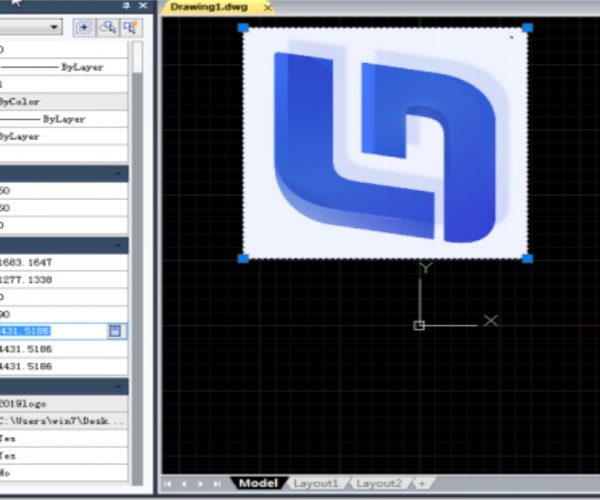This screenshot has height=500, width=600.
Task: Pin the properties panel
Action: tap(126, 6)
